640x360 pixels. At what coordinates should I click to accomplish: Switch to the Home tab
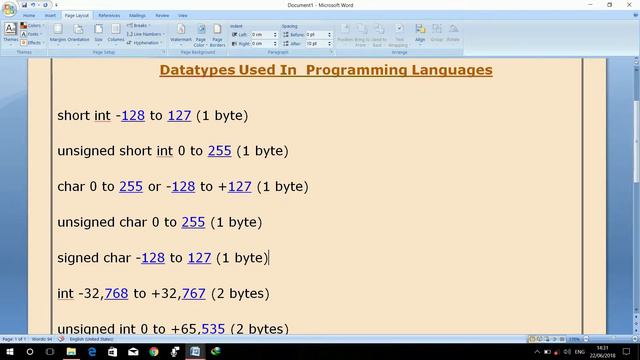coord(29,16)
